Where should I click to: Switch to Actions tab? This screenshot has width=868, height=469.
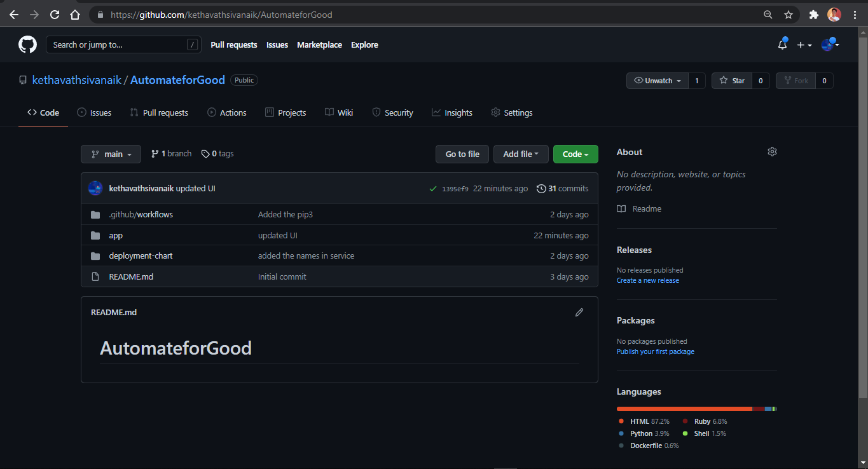click(x=227, y=112)
